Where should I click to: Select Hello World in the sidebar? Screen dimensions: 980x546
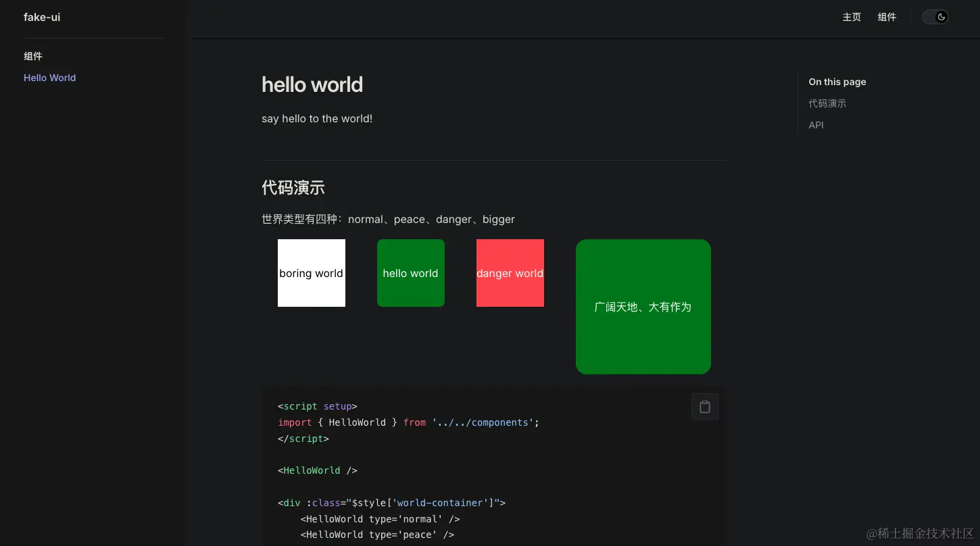click(50, 78)
